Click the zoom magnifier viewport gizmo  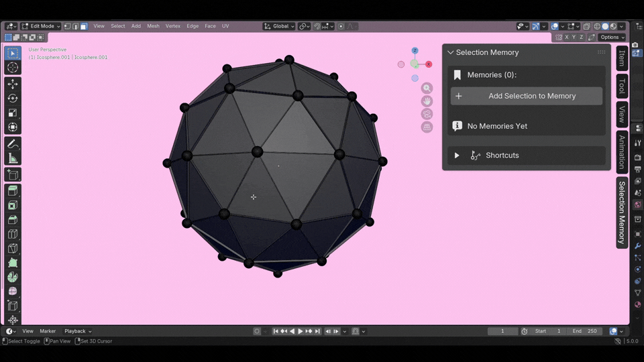[427, 88]
